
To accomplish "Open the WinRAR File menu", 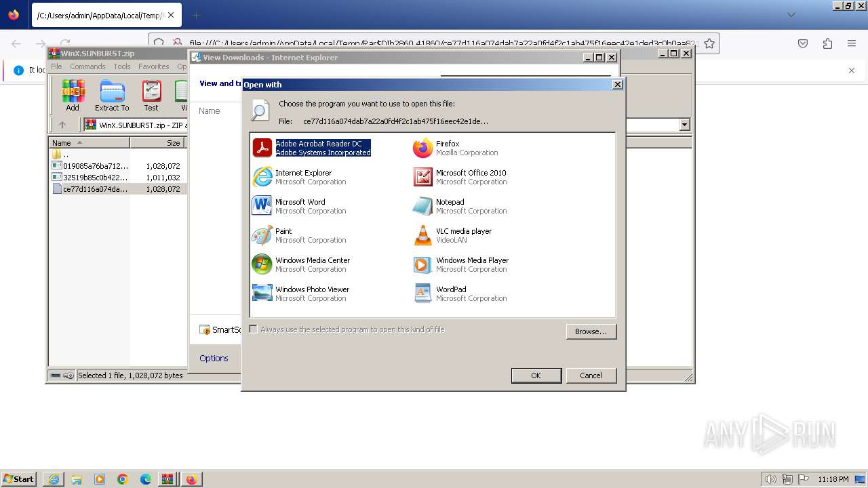I will pos(56,66).
